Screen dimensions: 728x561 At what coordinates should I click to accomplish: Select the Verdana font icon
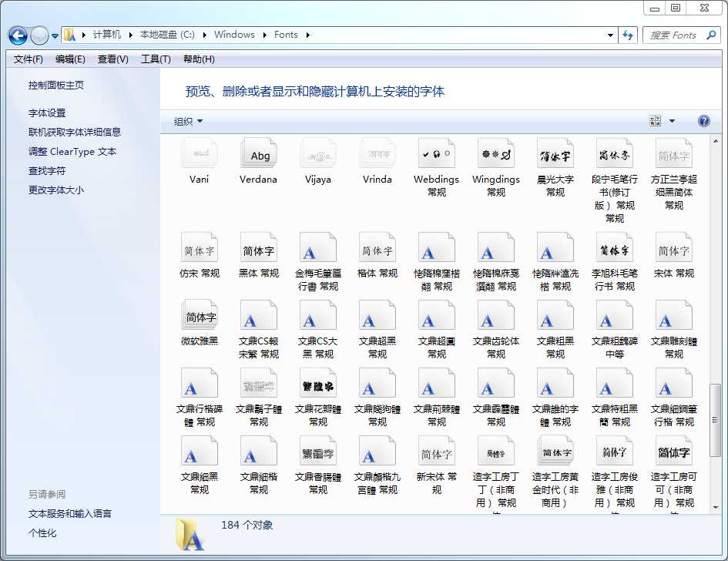259,153
